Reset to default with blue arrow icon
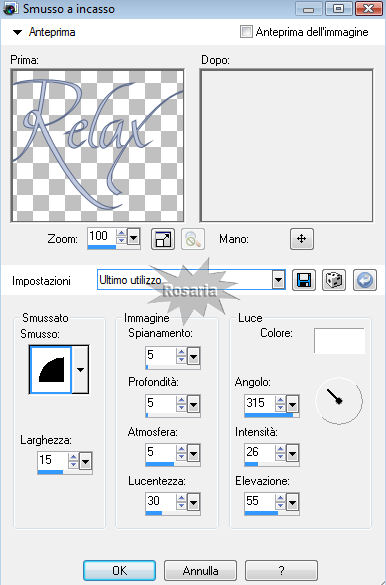Viewport: 386px width, 585px height. (364, 280)
